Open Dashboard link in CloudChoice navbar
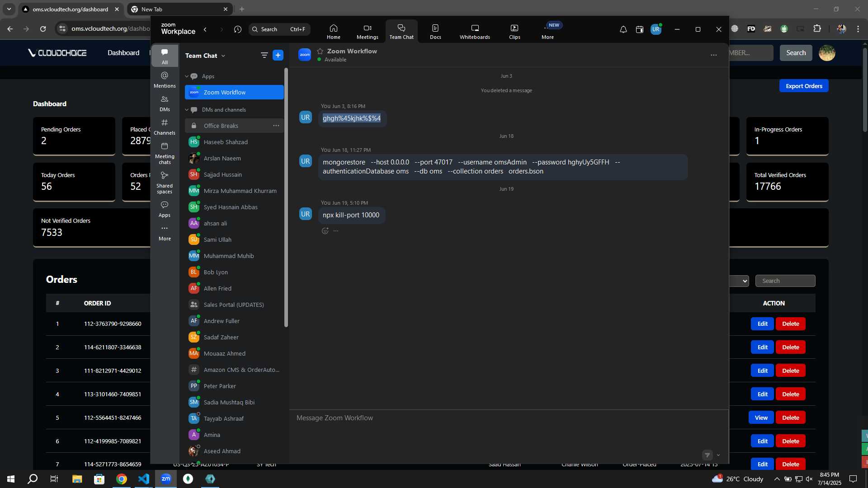Screen dimensions: 868x488 (x=123, y=53)
